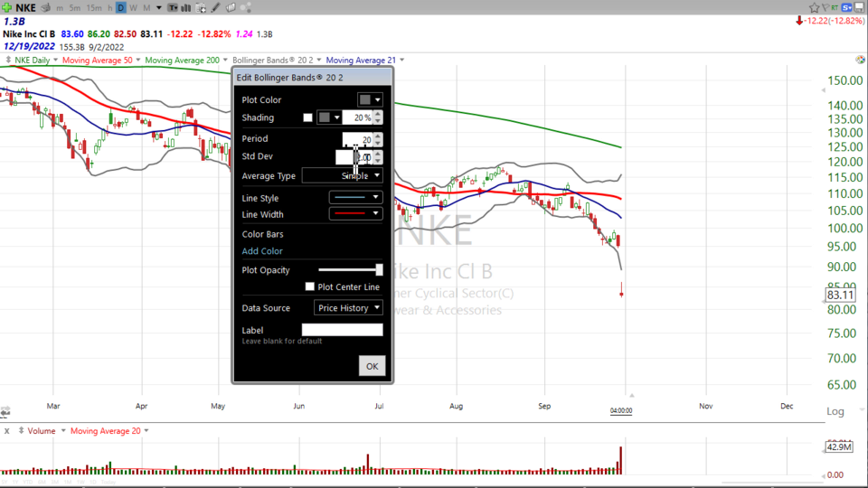Open the color palette icon on chart

245,7
